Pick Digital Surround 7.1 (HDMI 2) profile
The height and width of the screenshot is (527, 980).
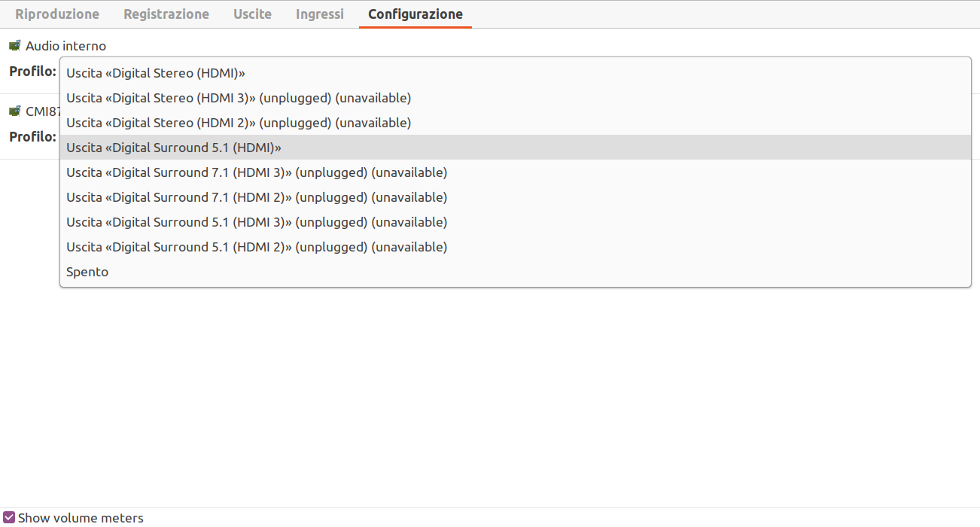516,197
